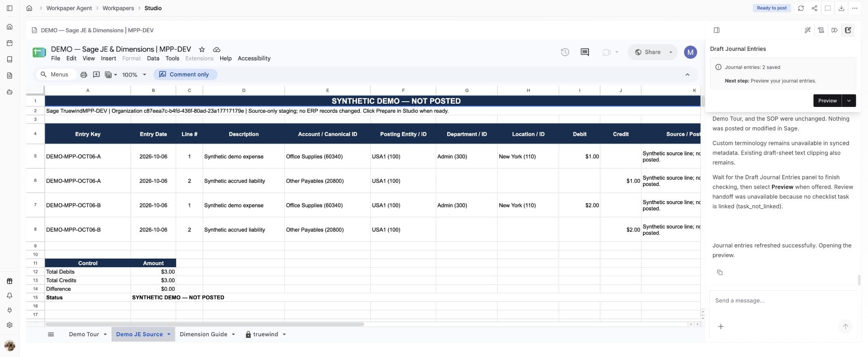
Task: Open the Preview button dropdown arrow
Action: point(849,100)
